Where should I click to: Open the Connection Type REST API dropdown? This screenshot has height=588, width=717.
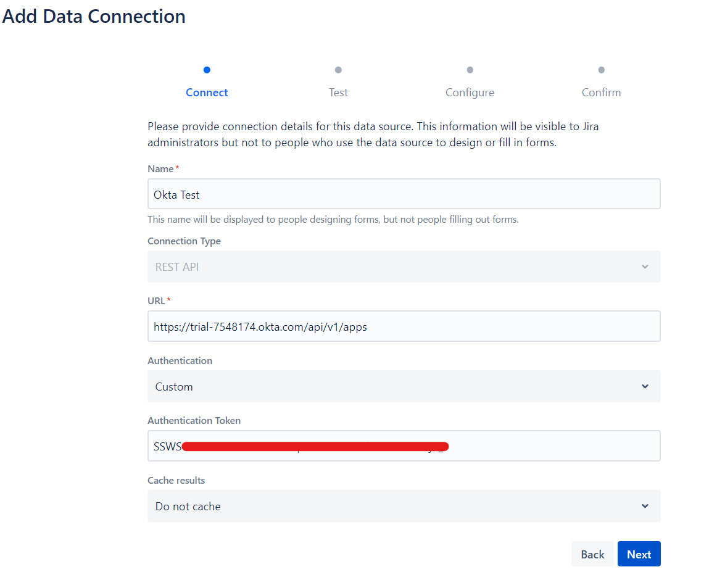[404, 267]
